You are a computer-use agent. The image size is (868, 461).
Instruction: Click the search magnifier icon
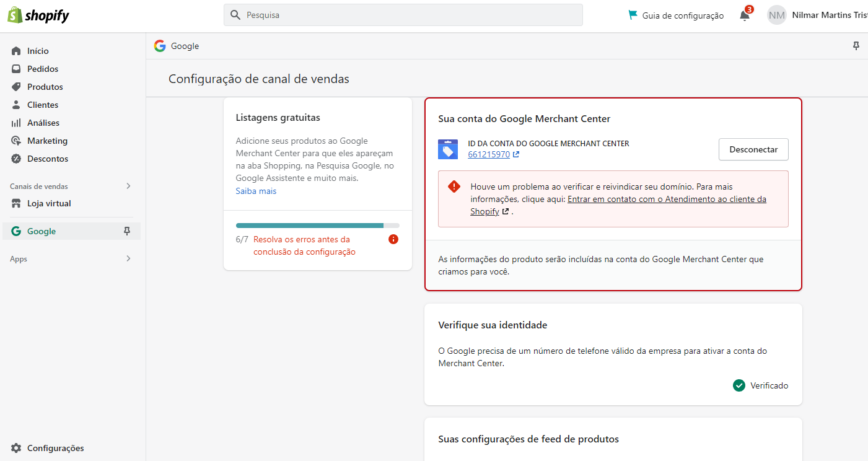(x=235, y=15)
